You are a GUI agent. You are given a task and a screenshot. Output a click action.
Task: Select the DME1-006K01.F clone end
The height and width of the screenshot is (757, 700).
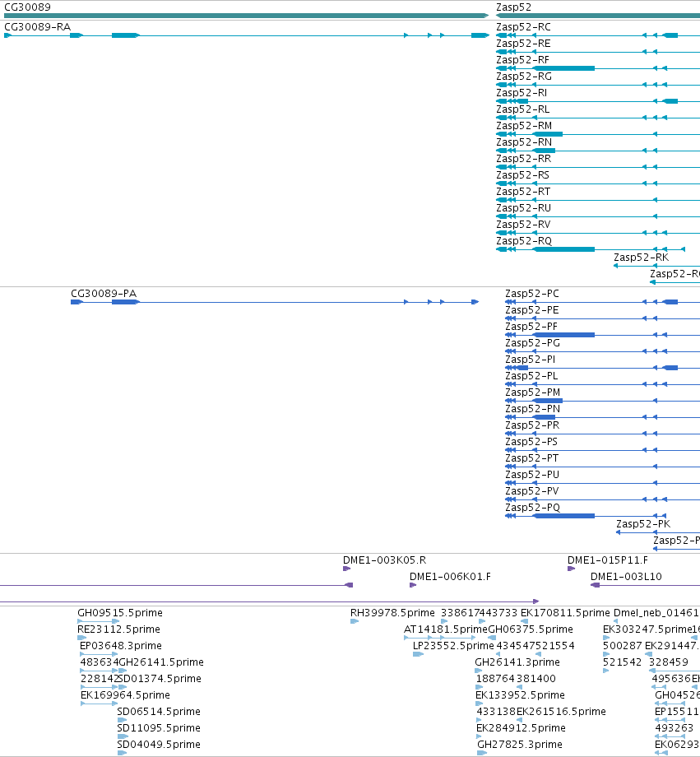[x=450, y=577]
